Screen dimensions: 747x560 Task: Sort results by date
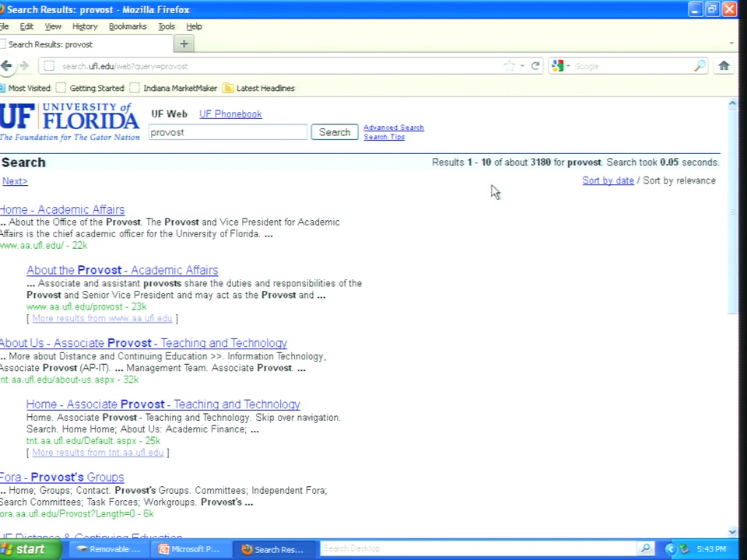click(608, 180)
